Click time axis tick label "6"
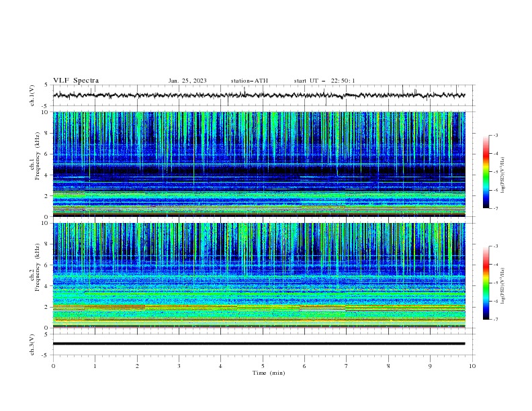This screenshot has height=411, width=532. tap(305, 366)
